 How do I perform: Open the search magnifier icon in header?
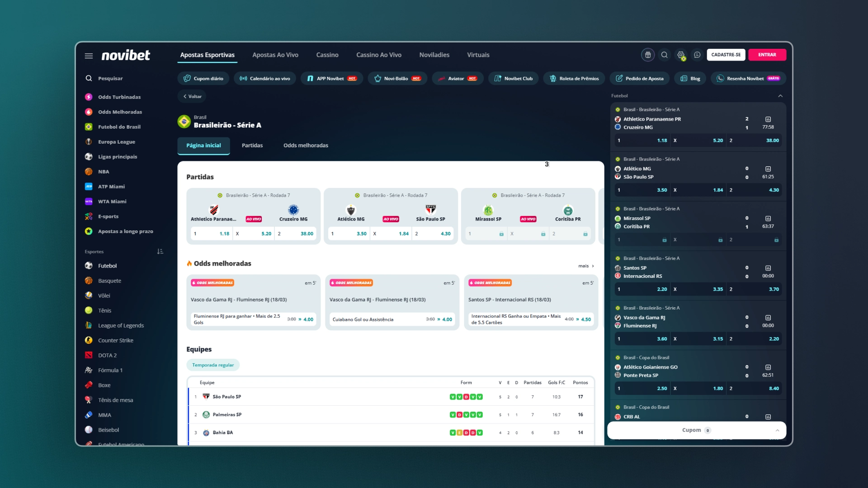pyautogui.click(x=664, y=55)
